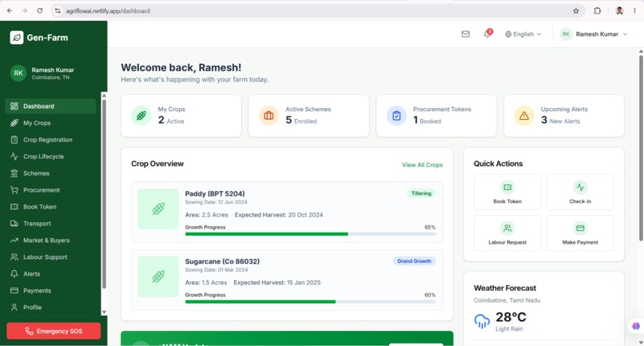
Task: Click the Tillering stage badge
Action: click(x=421, y=193)
